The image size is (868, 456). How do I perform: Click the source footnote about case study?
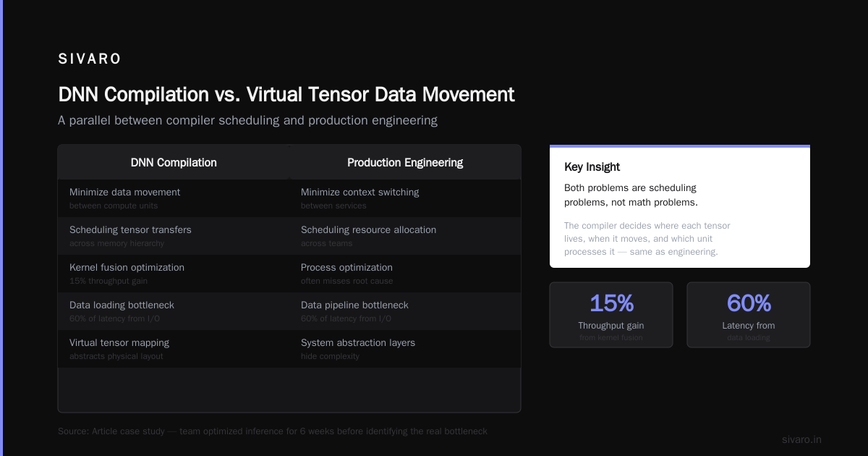(273, 431)
